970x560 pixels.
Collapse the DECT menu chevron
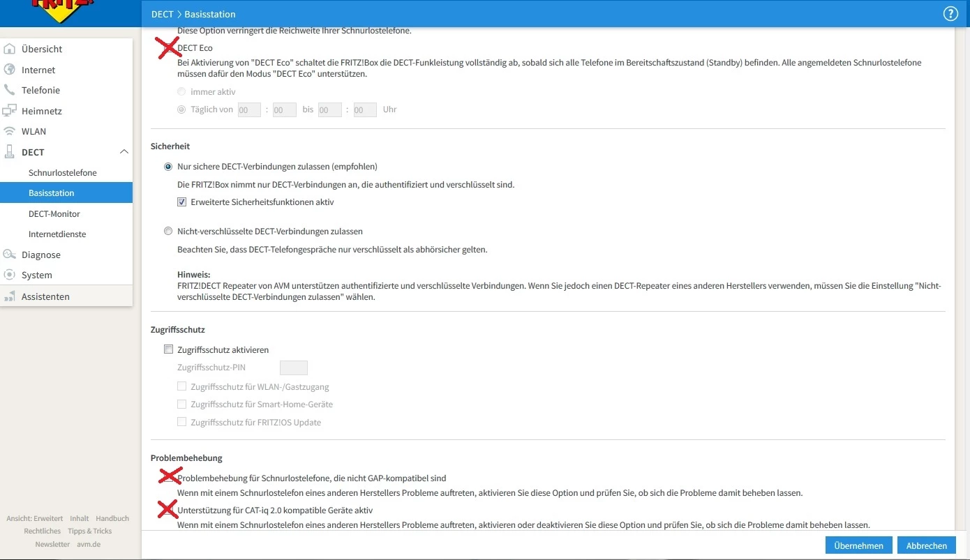(124, 152)
